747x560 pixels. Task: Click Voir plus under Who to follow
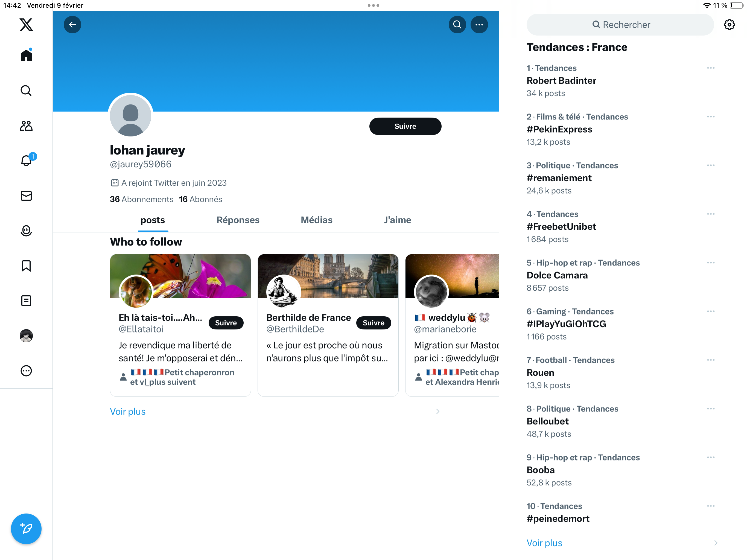coord(128,412)
